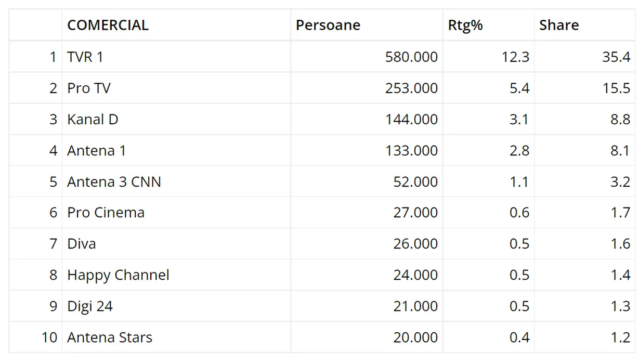Select rank number 10 cell
Viewport: 638px width, 364px height.
49,337
